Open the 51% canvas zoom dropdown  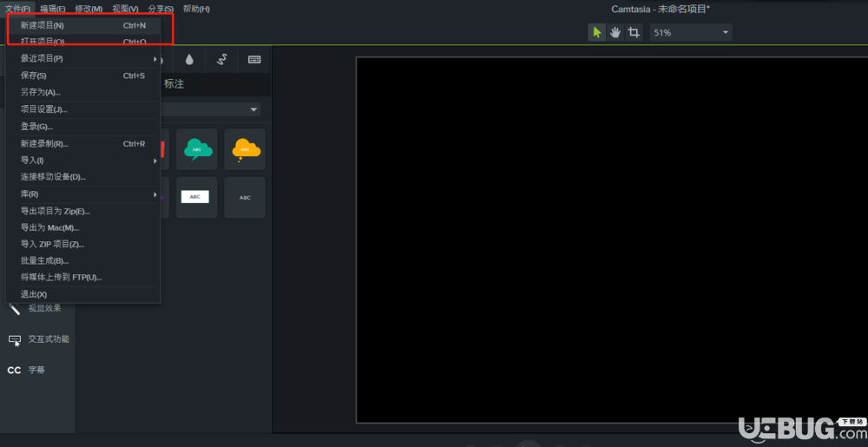tap(691, 33)
